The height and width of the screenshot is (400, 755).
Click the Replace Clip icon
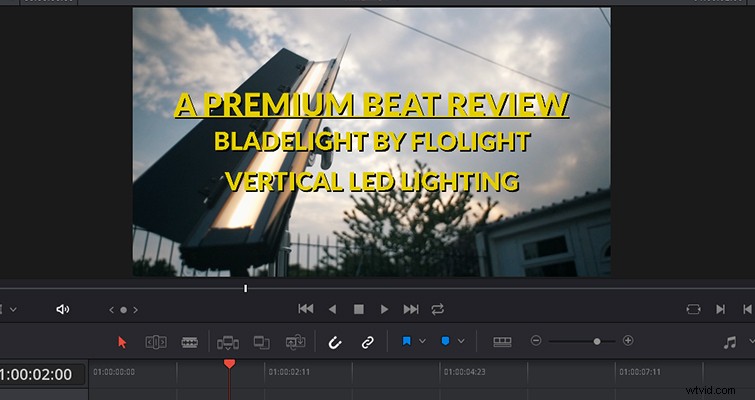point(295,342)
